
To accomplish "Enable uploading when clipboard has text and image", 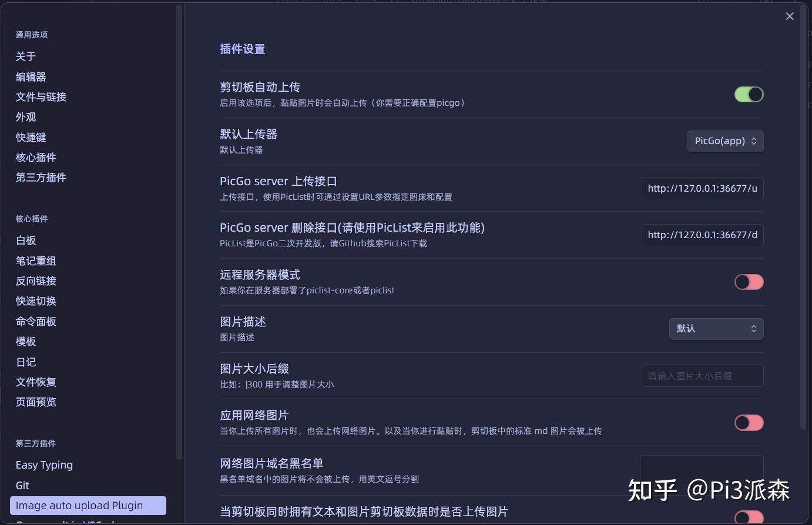I will click(749, 517).
